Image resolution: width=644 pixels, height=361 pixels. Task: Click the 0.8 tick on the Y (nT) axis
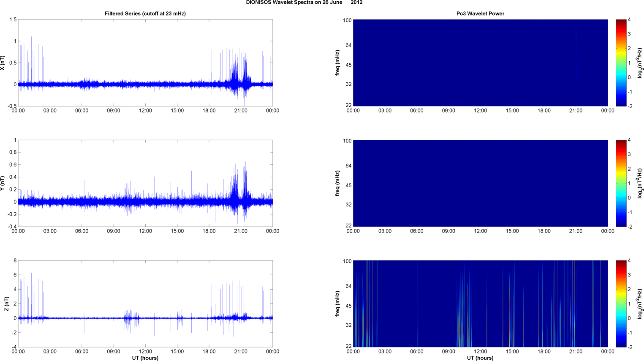click(13, 152)
